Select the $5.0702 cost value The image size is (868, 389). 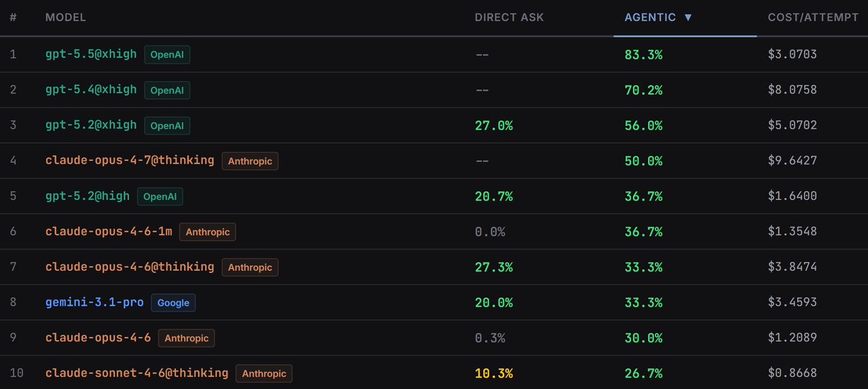pyautogui.click(x=792, y=126)
